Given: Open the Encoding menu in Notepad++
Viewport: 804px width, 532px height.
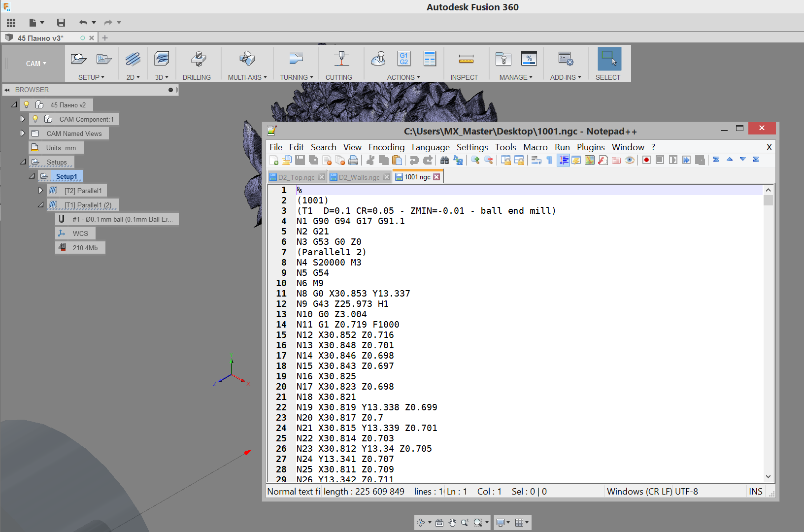Looking at the screenshot, I should click(386, 147).
